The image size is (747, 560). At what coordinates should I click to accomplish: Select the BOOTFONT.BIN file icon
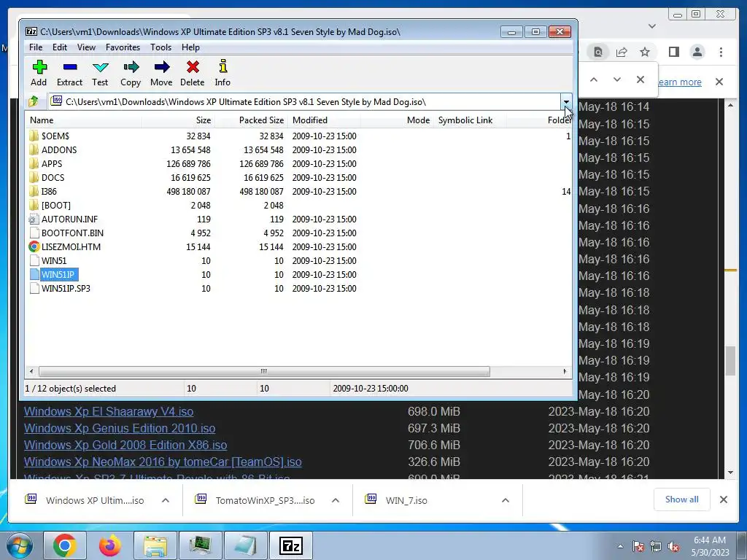pos(34,233)
